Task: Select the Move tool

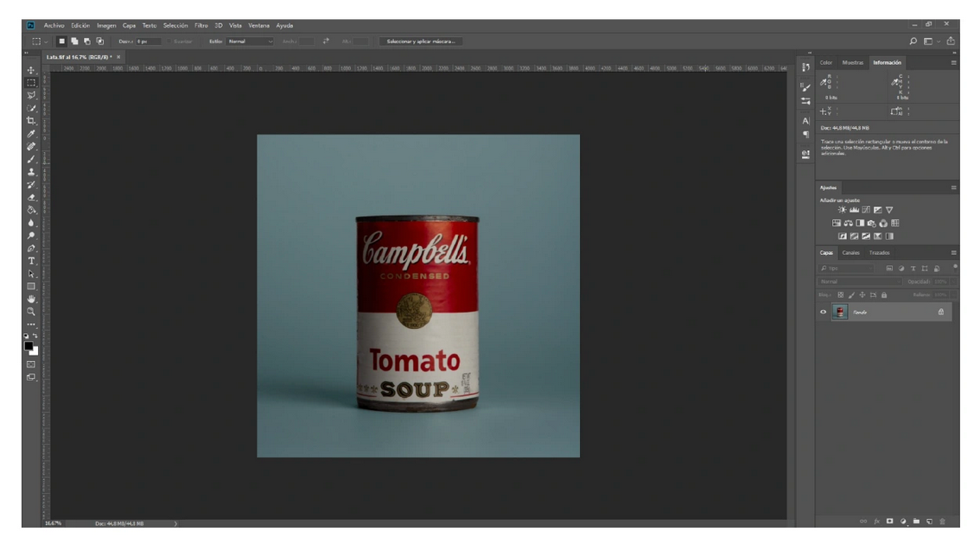Action: [x=30, y=70]
